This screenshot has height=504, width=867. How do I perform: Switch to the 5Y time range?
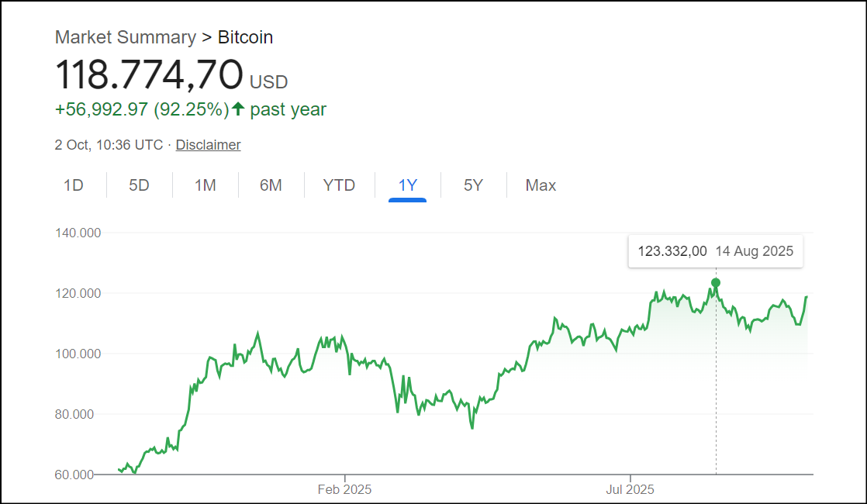tap(473, 185)
